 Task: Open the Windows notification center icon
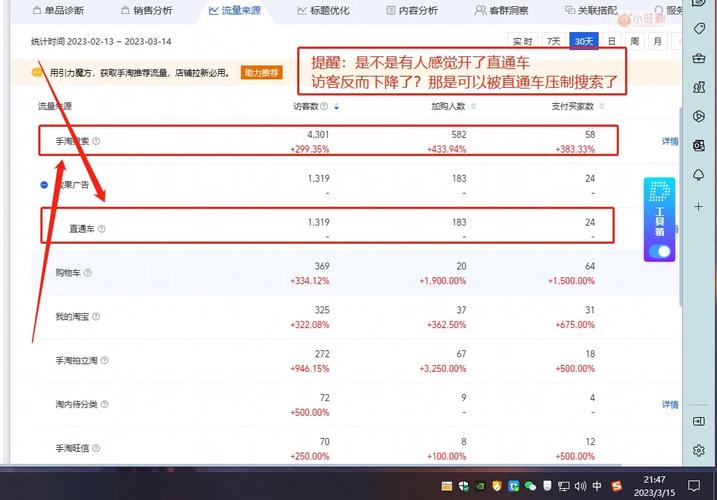[694, 486]
